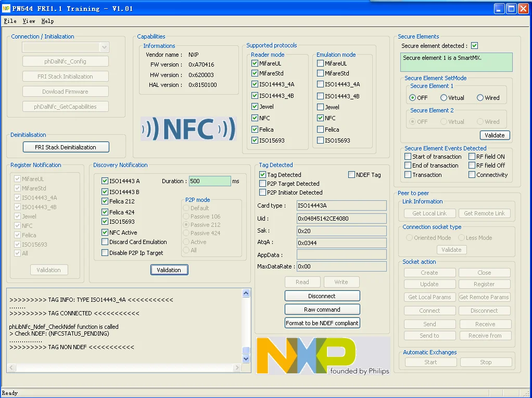The height and width of the screenshot is (398, 532).
Task: Uncheck the Felica 424 discovery checkbox
Action: coord(105,212)
